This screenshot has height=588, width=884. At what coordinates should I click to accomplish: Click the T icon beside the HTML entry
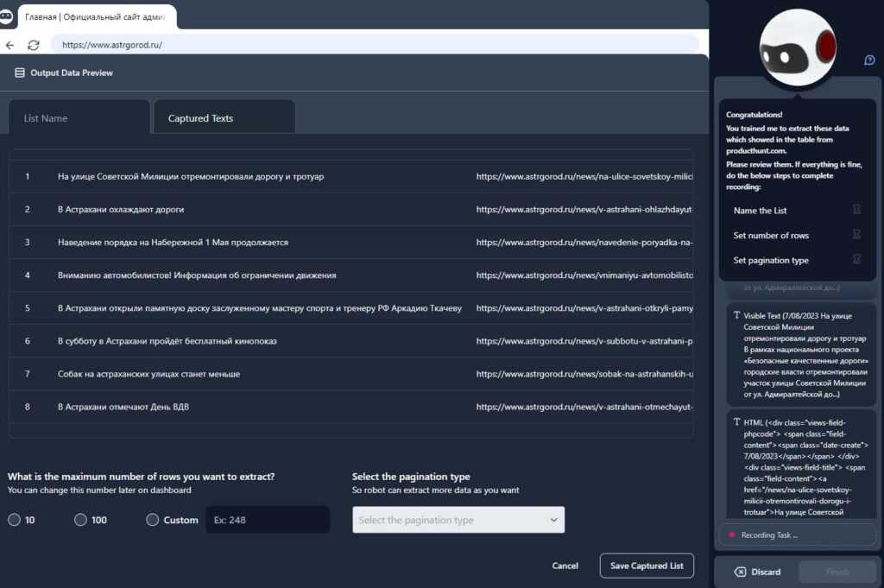(x=736, y=421)
